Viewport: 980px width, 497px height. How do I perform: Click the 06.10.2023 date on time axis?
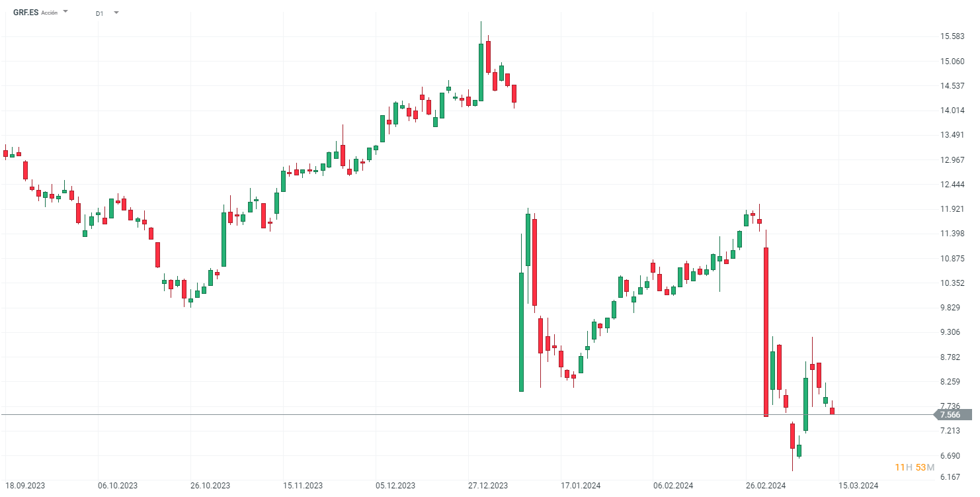[118, 485]
